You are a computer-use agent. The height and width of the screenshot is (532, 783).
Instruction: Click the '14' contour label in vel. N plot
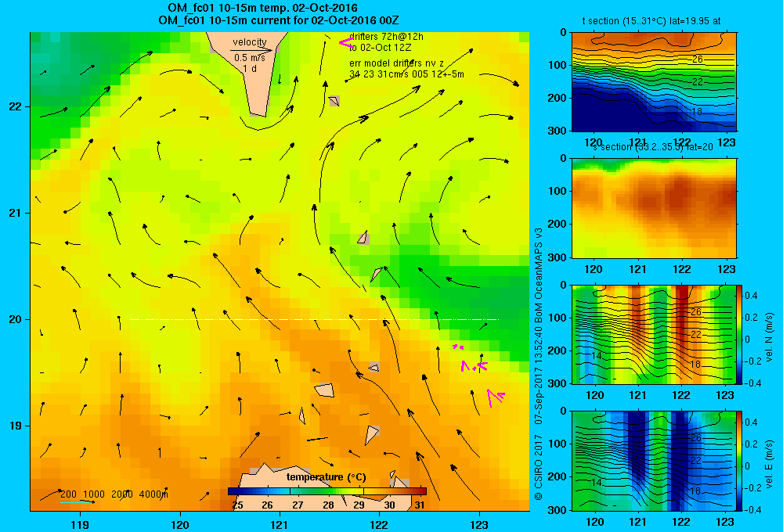point(596,356)
